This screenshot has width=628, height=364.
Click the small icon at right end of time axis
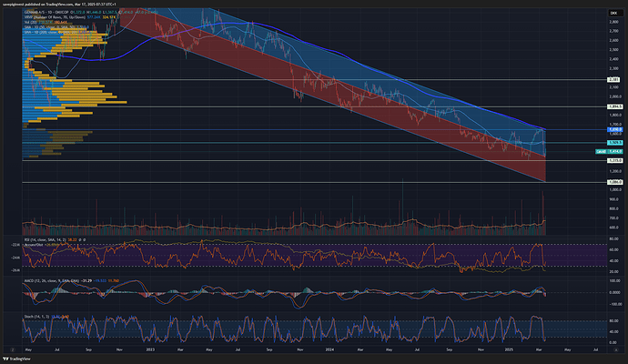pyautogui.click(x=615, y=350)
